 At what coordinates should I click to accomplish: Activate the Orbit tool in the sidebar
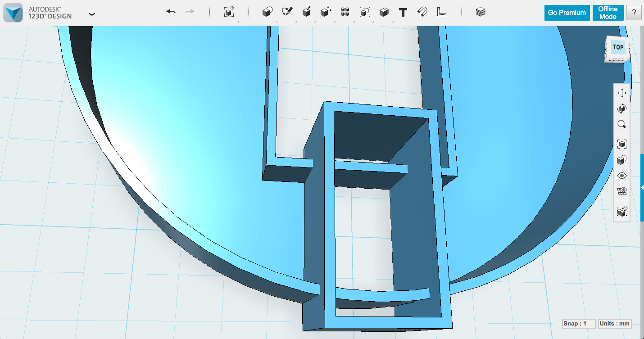click(622, 108)
